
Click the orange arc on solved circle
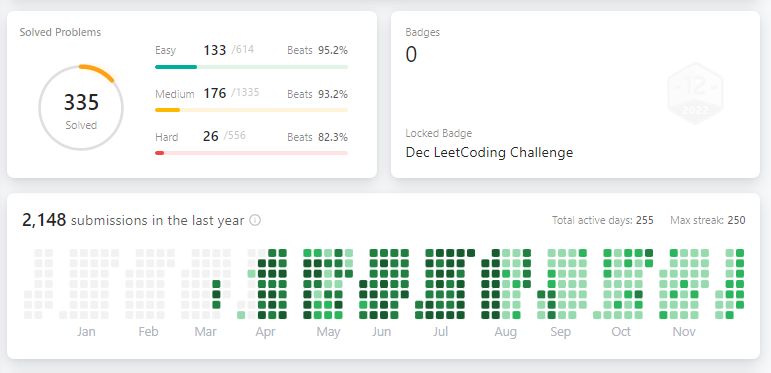(x=97, y=73)
